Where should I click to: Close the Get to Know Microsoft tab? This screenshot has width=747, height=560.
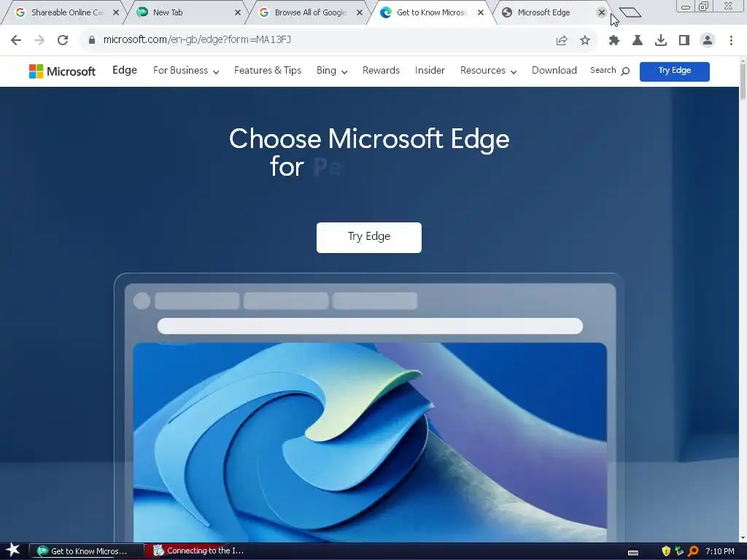481,12
